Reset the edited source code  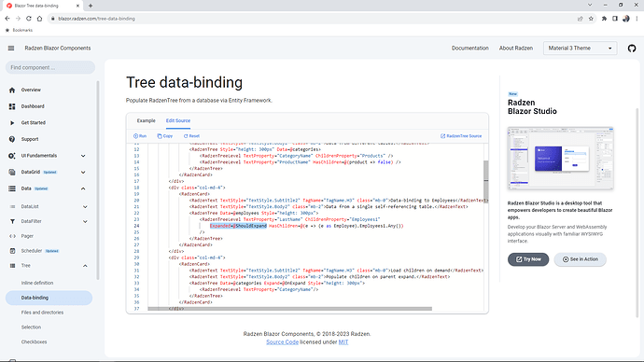(191, 136)
